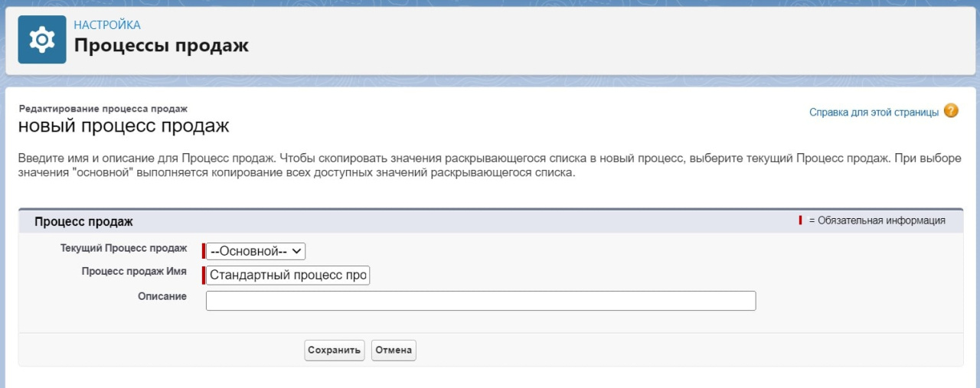Open 'Справка для этой страницы' link
The height and width of the screenshot is (388, 980).
(x=874, y=112)
